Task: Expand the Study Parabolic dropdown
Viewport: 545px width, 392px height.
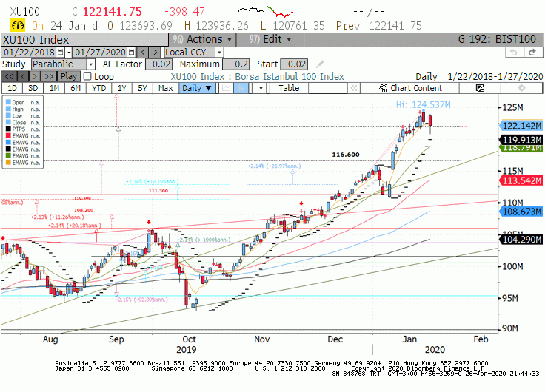Action: [91, 64]
